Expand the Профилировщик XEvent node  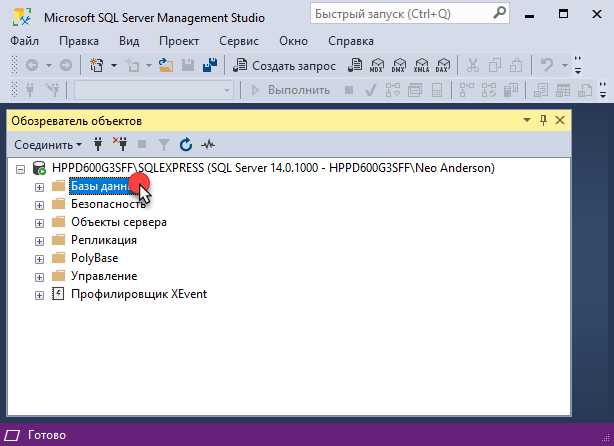(x=39, y=295)
